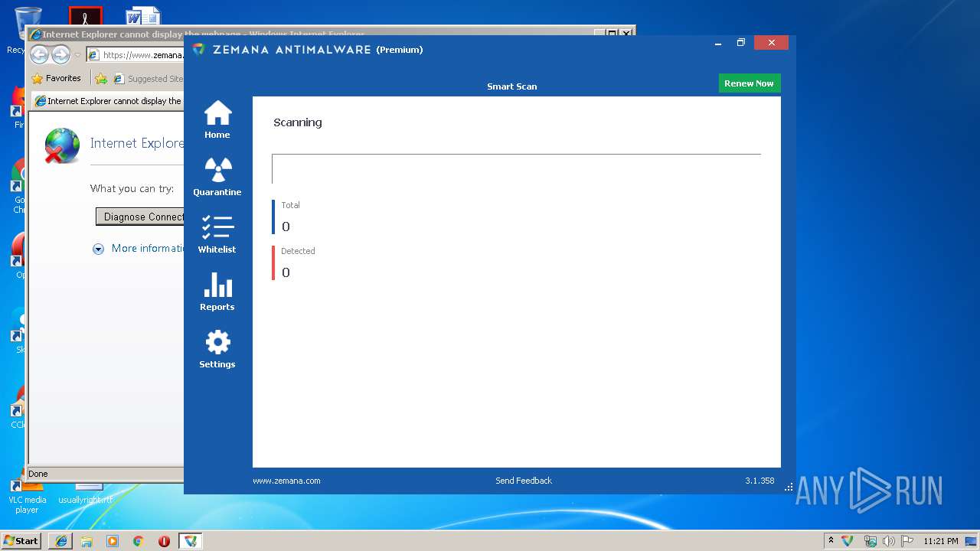Click the version number 3.1.358

(x=759, y=481)
